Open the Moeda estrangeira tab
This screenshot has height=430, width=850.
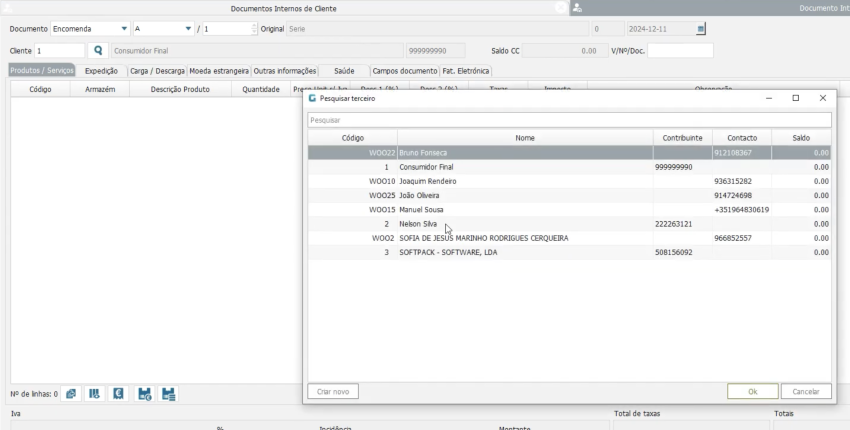click(x=218, y=71)
